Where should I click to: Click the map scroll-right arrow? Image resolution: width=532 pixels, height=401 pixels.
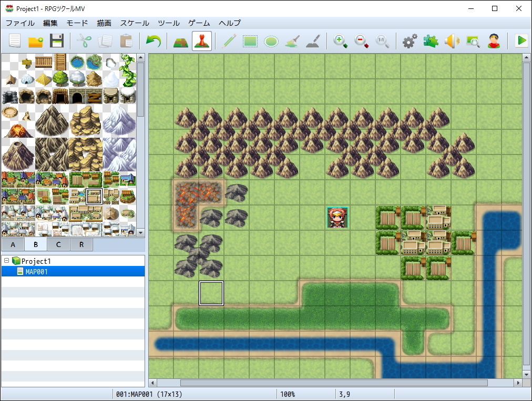pyautogui.click(x=518, y=383)
